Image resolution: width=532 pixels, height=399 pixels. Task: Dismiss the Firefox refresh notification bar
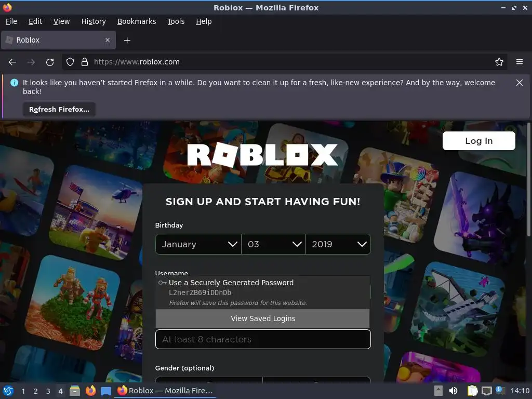(519, 83)
